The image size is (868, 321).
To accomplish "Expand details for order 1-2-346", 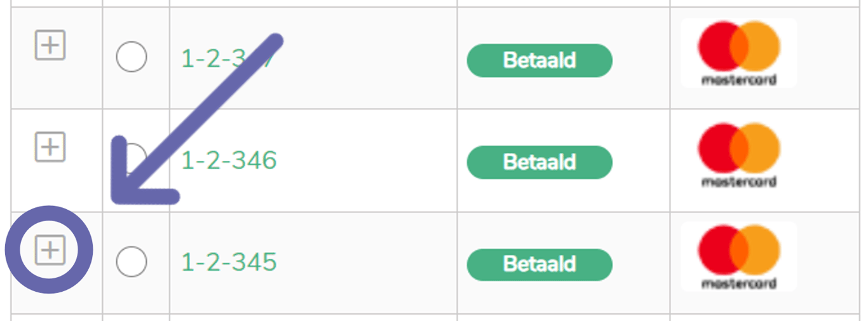I will pos(50,148).
